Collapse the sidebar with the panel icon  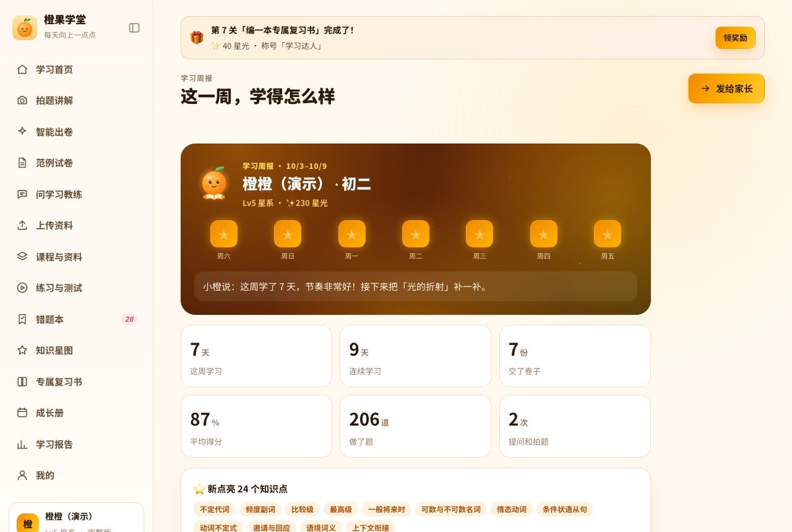coord(134,28)
